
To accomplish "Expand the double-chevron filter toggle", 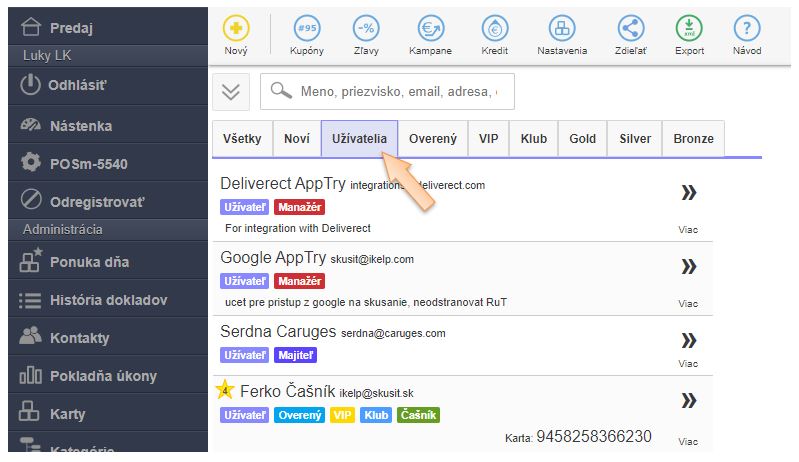I will pyautogui.click(x=231, y=91).
